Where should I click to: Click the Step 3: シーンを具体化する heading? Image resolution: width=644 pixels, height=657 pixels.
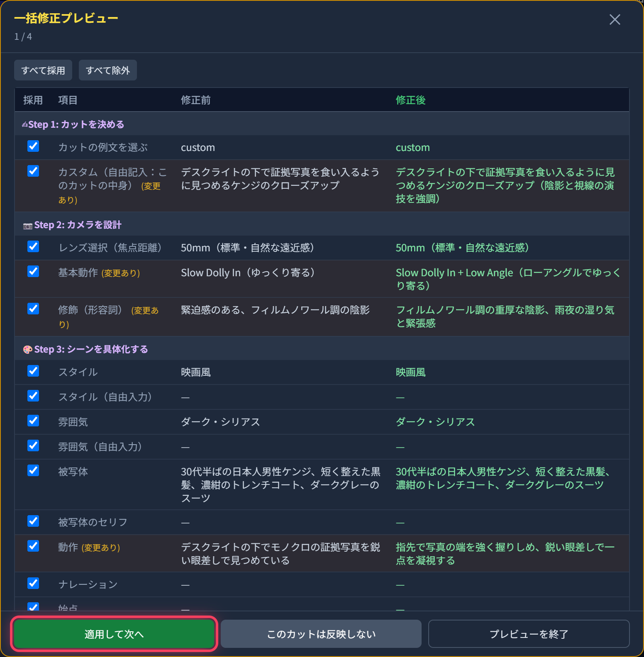(91, 349)
